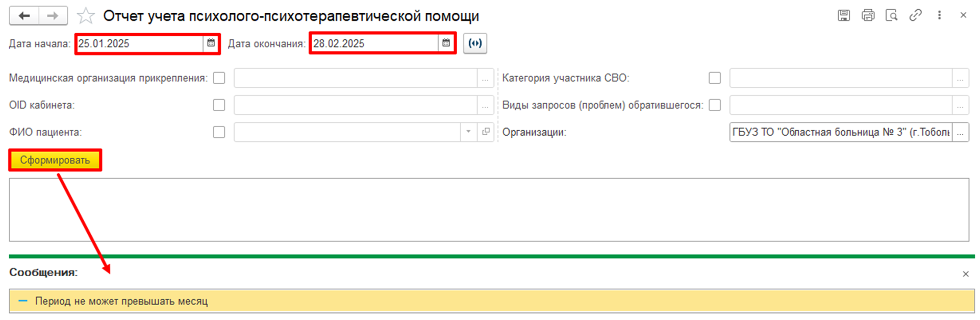Image resolution: width=980 pixels, height=320 pixels.
Task: Open calendar for Дата окончания
Action: click(446, 43)
